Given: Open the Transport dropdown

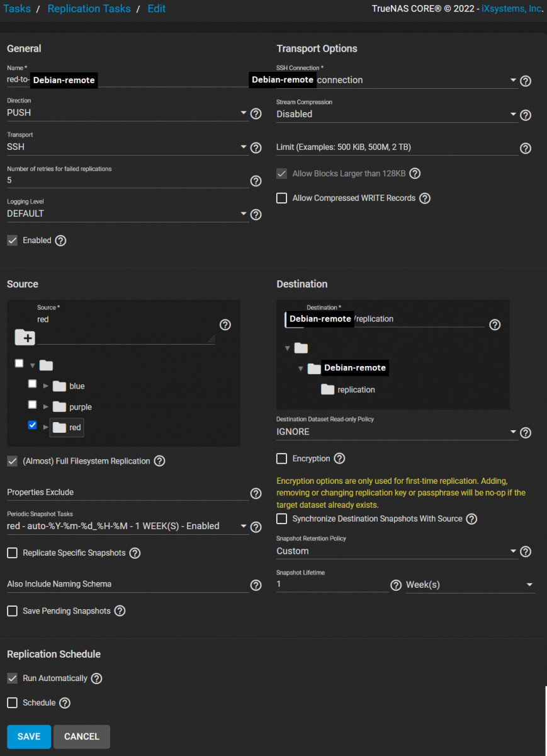Looking at the screenshot, I should click(126, 147).
